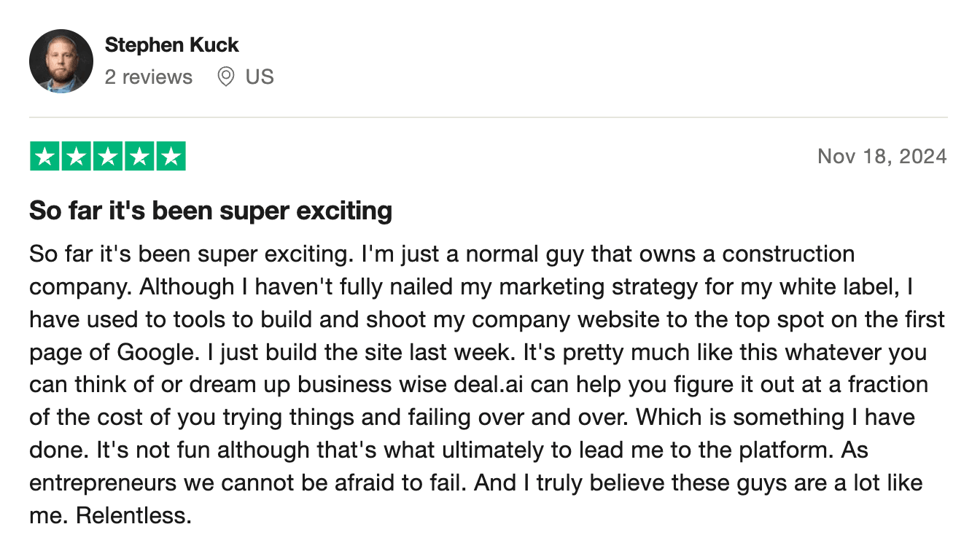980x551 pixels.
Task: Click the "US" country label
Action: [x=260, y=77]
